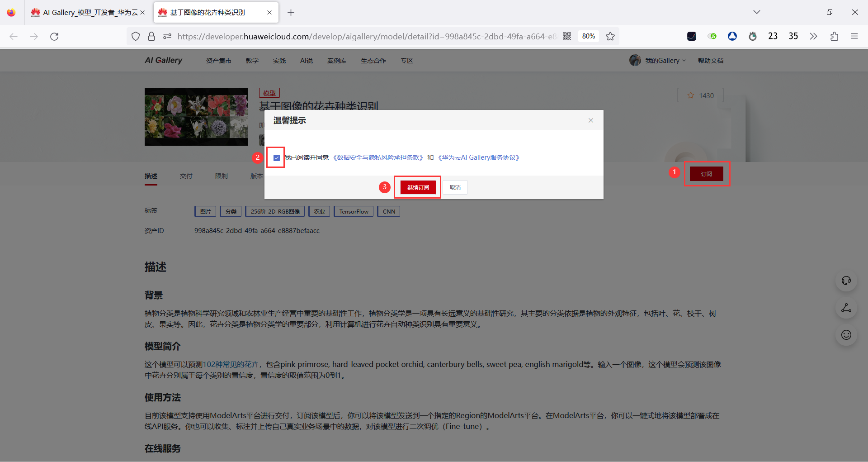Viewport: 868px width, 462px height.
Task: Click the list-all-tabs chevron
Action: point(756,12)
